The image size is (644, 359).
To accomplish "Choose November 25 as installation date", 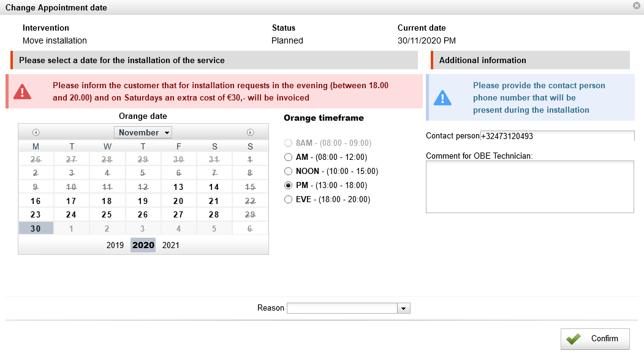I will pyautogui.click(x=107, y=214).
